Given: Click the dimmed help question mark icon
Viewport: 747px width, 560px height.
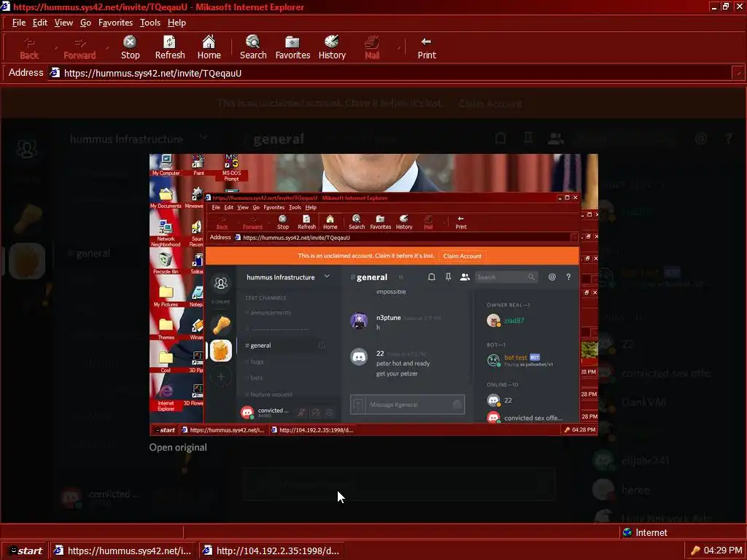Looking at the screenshot, I should click(x=729, y=139).
